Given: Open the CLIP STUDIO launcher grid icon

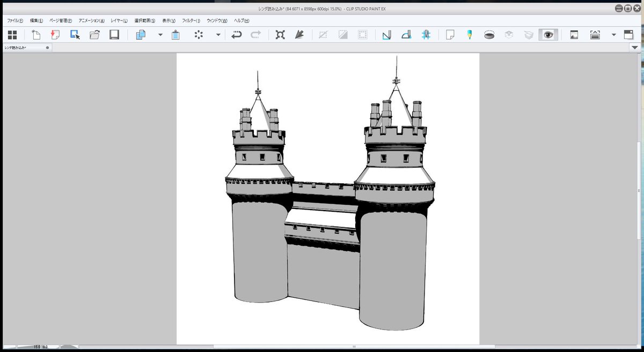Looking at the screenshot, I should tap(12, 35).
